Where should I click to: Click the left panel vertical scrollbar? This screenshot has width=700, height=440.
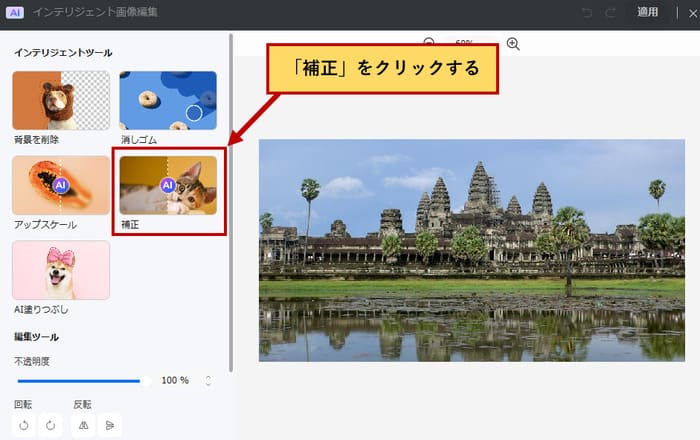pyautogui.click(x=231, y=203)
